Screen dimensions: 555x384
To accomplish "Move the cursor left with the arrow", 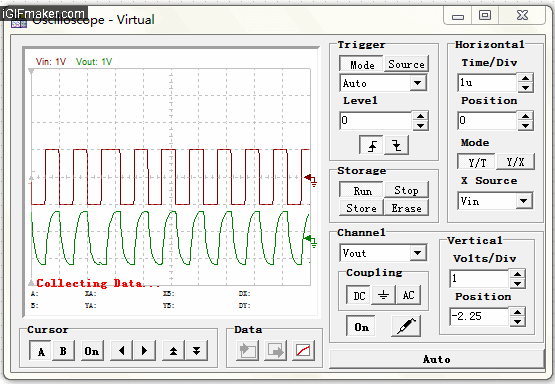I will [122, 351].
